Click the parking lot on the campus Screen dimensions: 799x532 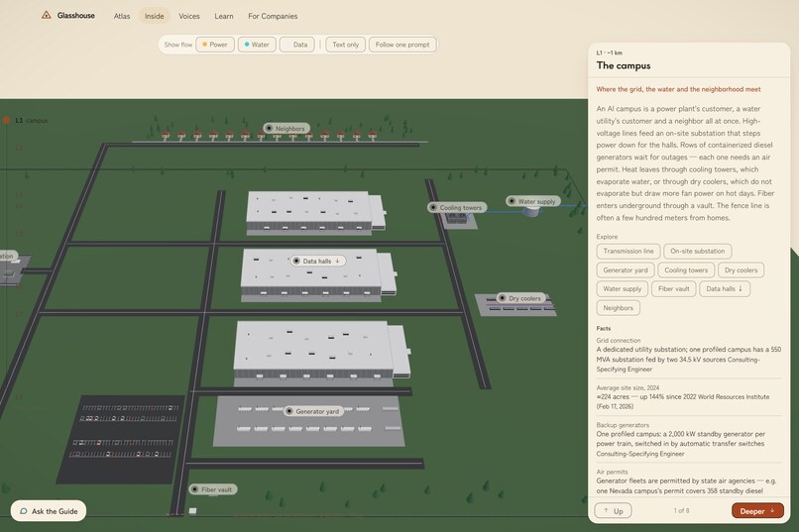pos(121,439)
